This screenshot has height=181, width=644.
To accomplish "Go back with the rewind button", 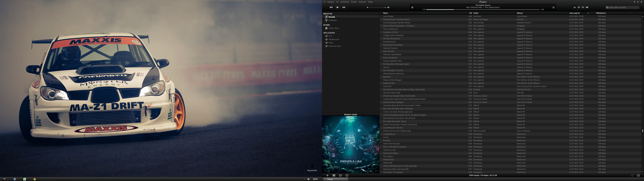I will click(x=331, y=8).
